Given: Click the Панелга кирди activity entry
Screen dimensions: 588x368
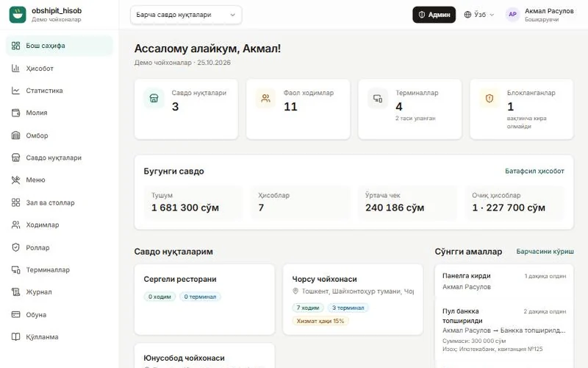Looking at the screenshot, I should click(x=504, y=281).
